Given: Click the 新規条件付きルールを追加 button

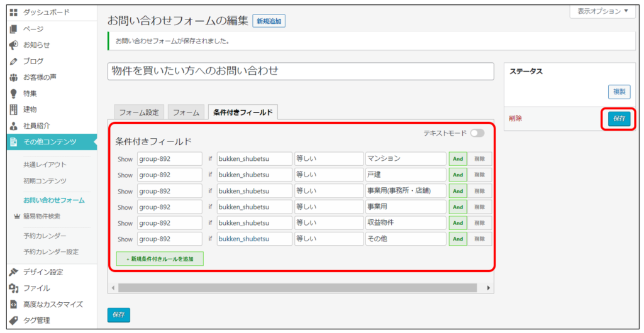Looking at the screenshot, I should click(160, 259).
